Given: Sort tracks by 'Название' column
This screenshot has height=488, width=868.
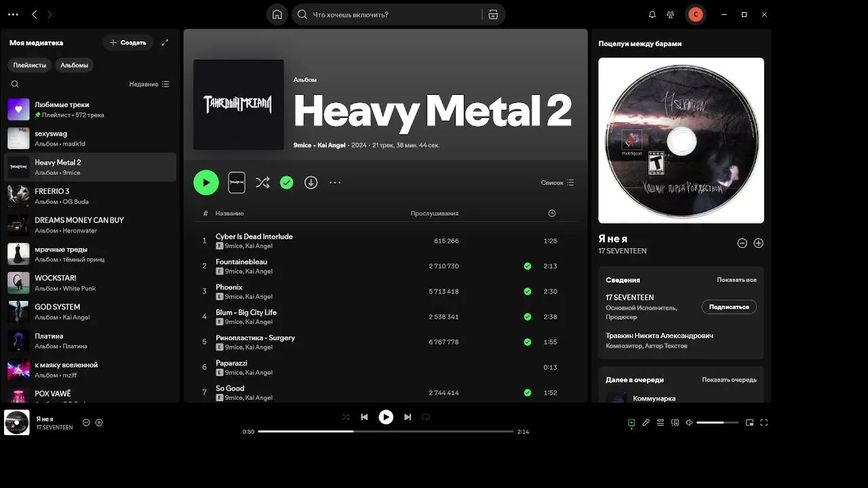Looking at the screenshot, I should pos(229,213).
